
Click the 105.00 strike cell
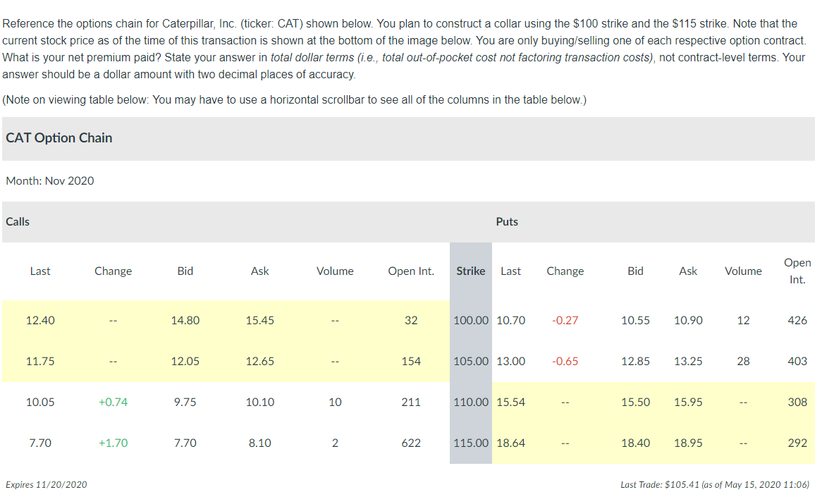(471, 361)
